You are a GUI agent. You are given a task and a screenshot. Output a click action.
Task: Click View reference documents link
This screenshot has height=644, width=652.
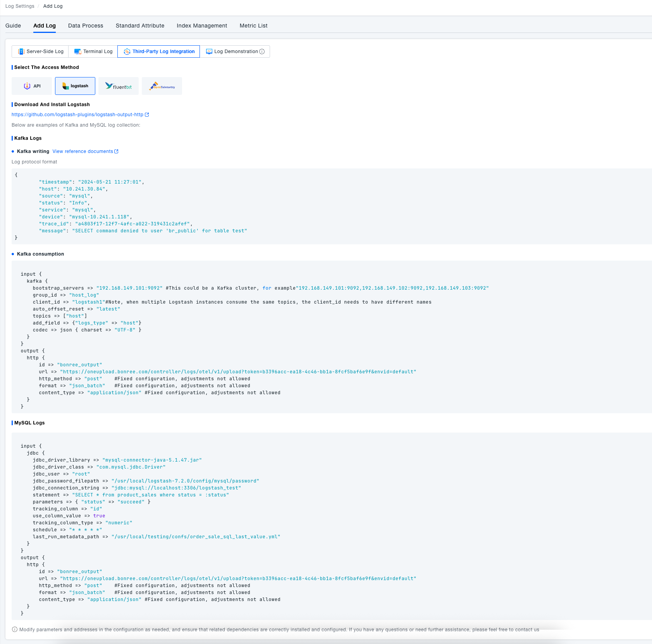83,151
